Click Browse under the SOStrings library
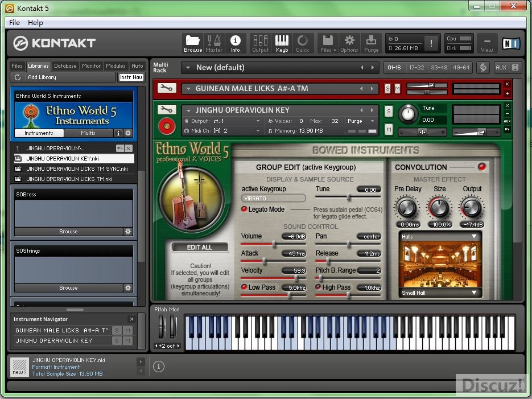The height and width of the screenshot is (399, 532). pos(68,287)
